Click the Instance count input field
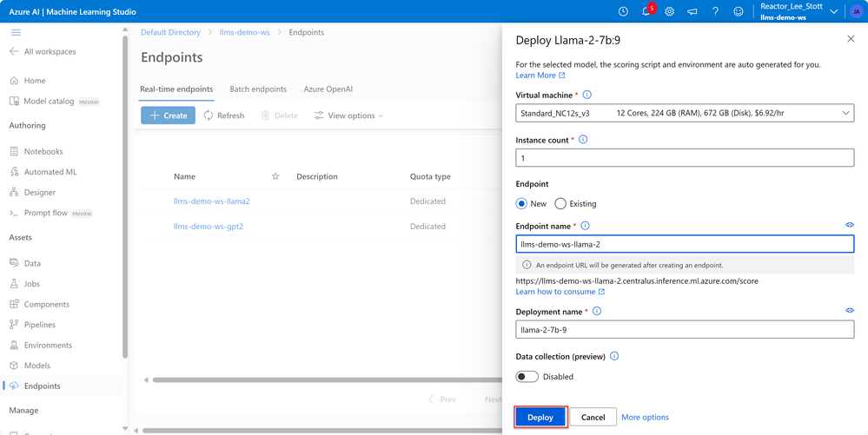The height and width of the screenshot is (435, 868). click(x=685, y=158)
